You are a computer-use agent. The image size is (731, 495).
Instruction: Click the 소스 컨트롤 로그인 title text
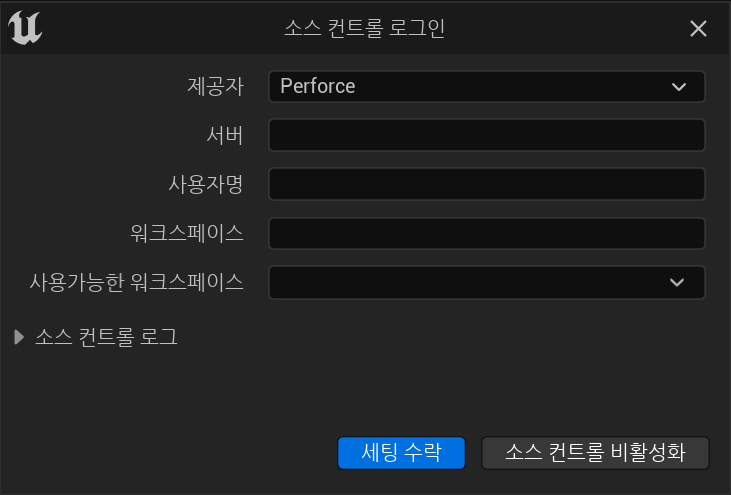[x=365, y=29]
